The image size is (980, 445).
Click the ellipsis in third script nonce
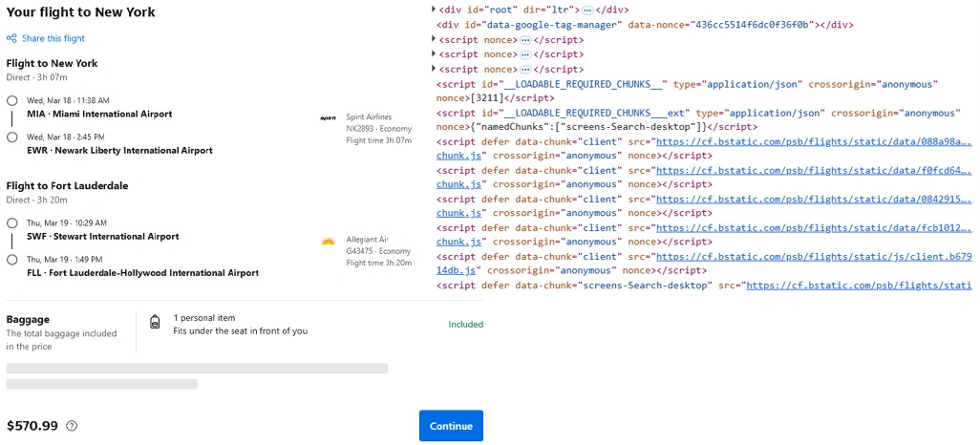pyautogui.click(x=525, y=70)
